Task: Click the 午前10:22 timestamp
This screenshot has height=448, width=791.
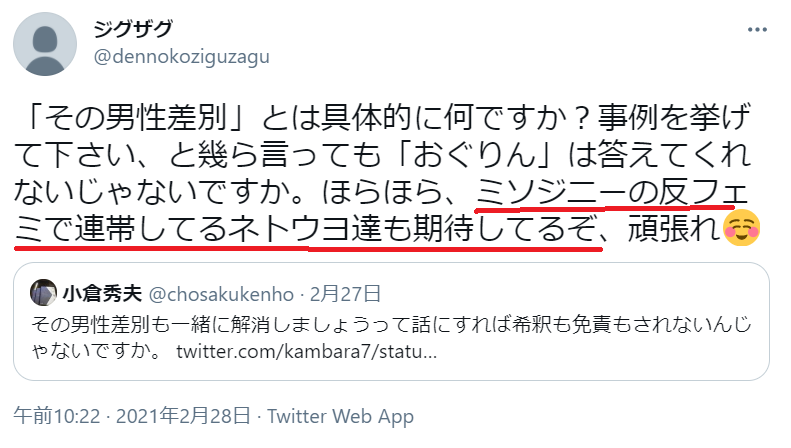Action: pyautogui.click(x=57, y=416)
